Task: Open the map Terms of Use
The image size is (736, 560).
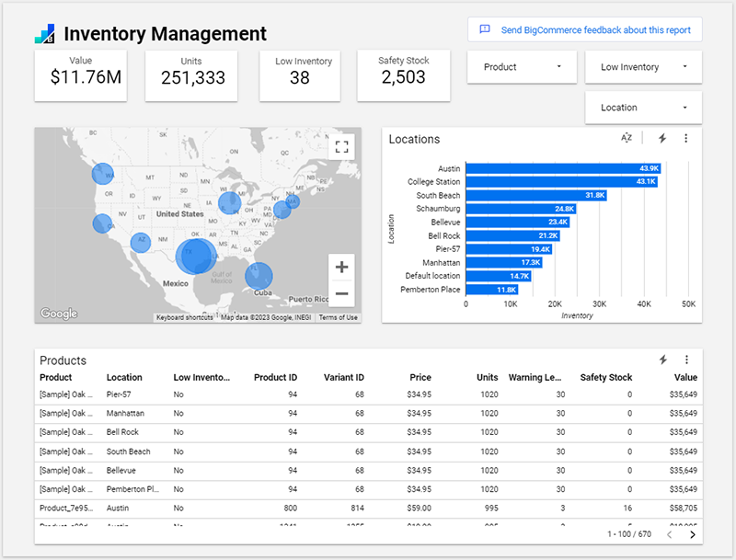Action: pos(338,317)
